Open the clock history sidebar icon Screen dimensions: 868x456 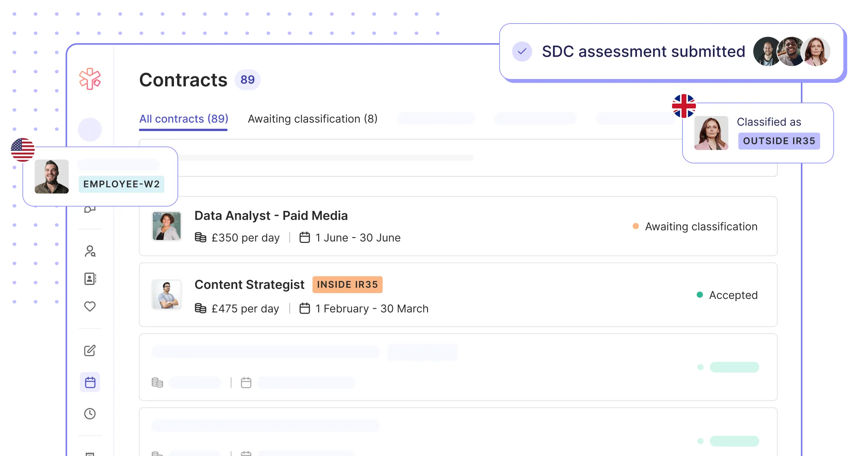(x=90, y=414)
